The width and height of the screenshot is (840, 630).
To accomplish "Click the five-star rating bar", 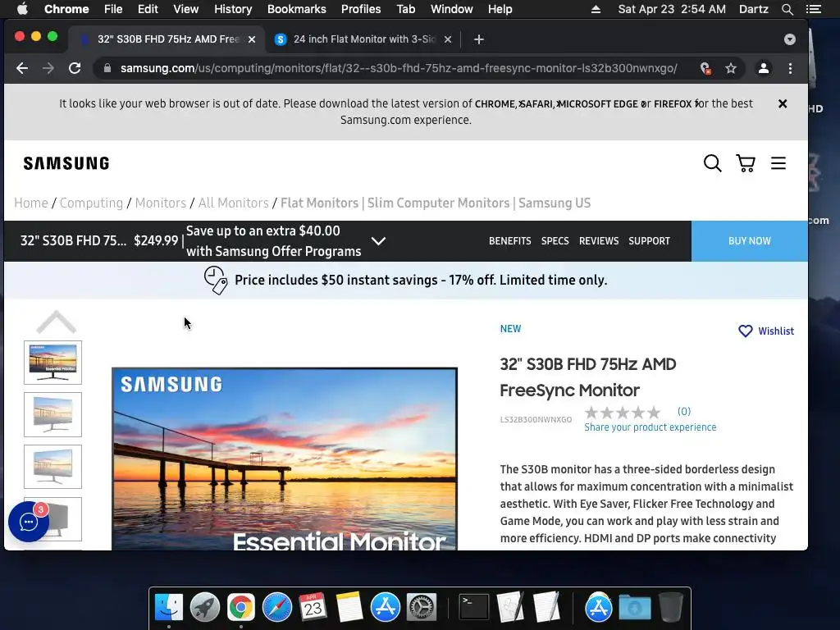I will click(623, 413).
